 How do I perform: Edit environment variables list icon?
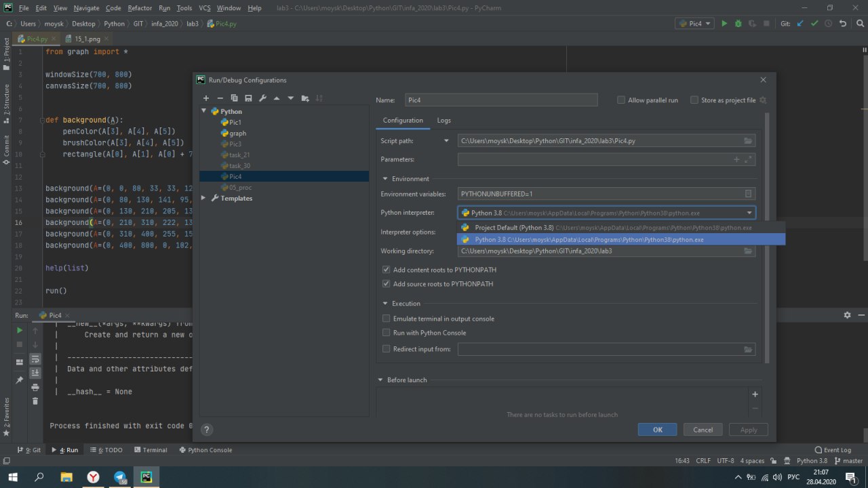(749, 194)
